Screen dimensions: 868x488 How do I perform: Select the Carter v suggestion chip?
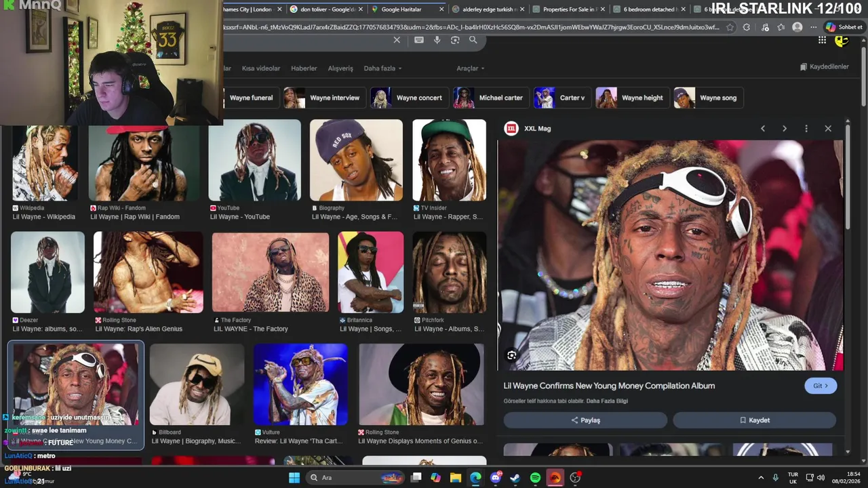click(562, 98)
